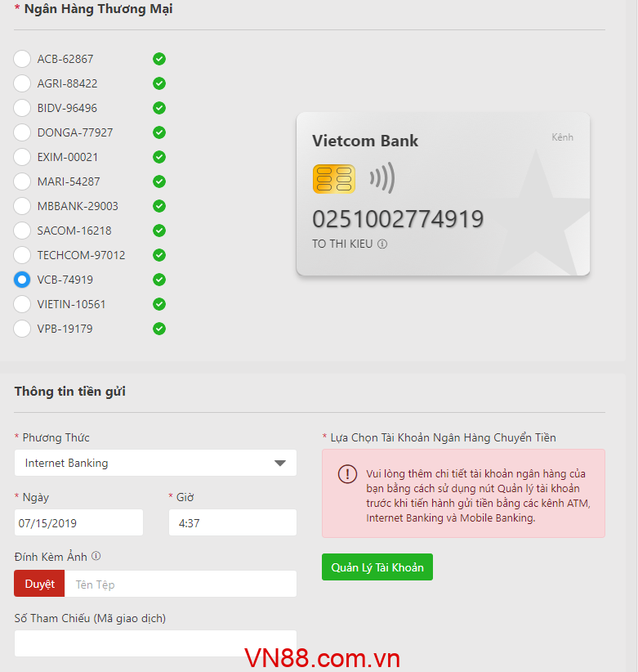Viewport: 638px width, 672px height.
Task: Click the Giờ time field 4:37
Action: point(233,522)
